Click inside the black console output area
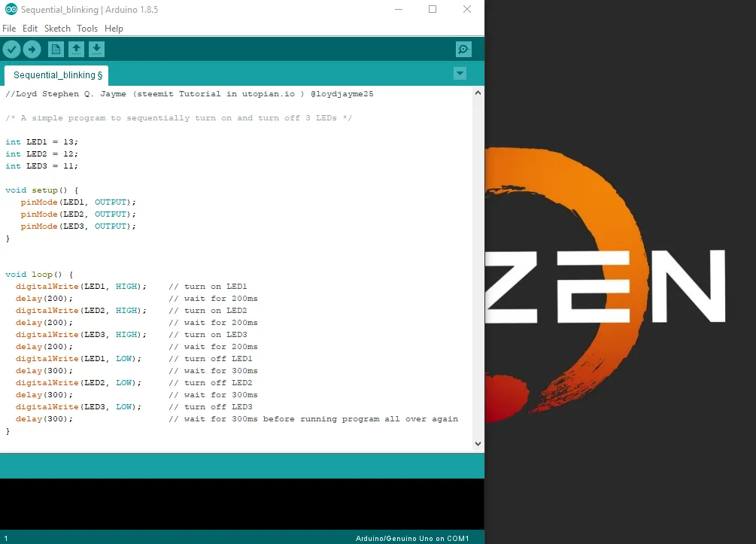Screen dimensions: 756x544 [242, 504]
